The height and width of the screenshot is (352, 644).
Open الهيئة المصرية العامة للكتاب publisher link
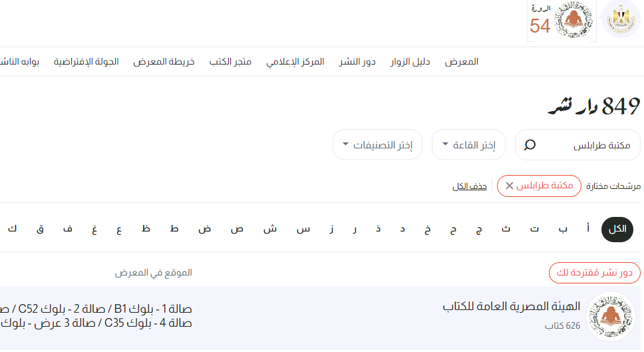click(512, 306)
